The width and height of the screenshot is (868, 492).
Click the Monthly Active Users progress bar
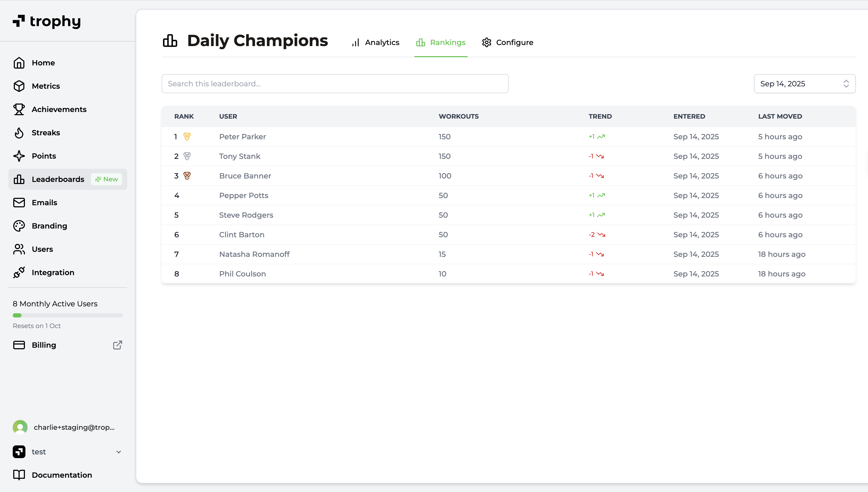(x=68, y=316)
